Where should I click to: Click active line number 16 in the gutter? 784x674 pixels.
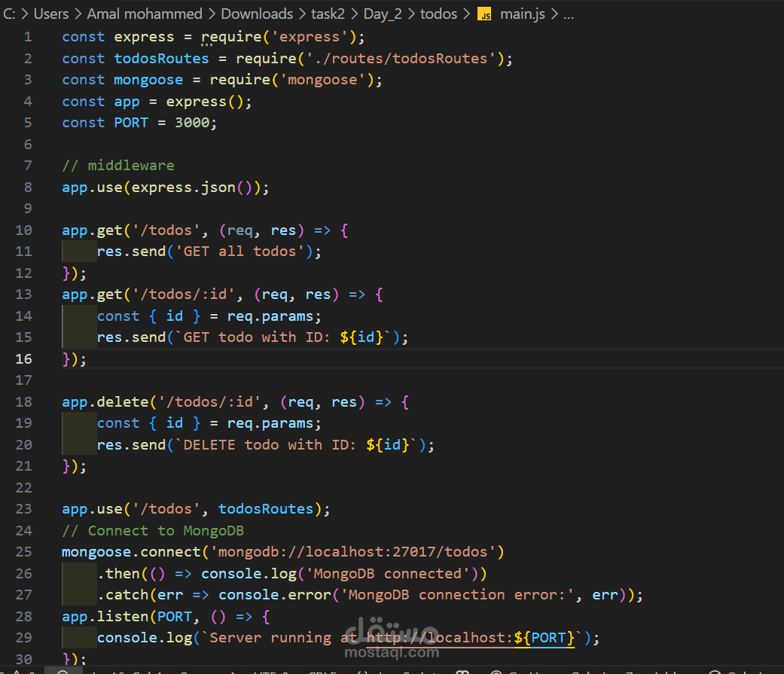[23, 359]
